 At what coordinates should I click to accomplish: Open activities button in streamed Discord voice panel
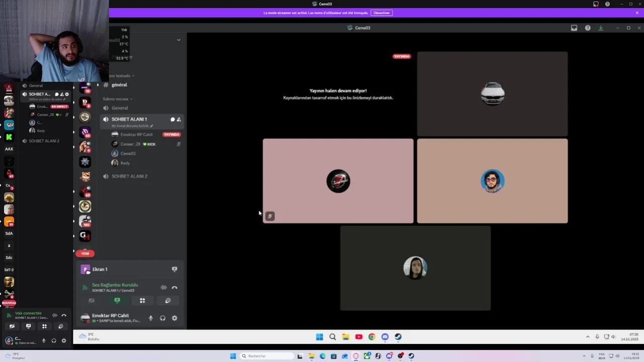pyautogui.click(x=142, y=301)
